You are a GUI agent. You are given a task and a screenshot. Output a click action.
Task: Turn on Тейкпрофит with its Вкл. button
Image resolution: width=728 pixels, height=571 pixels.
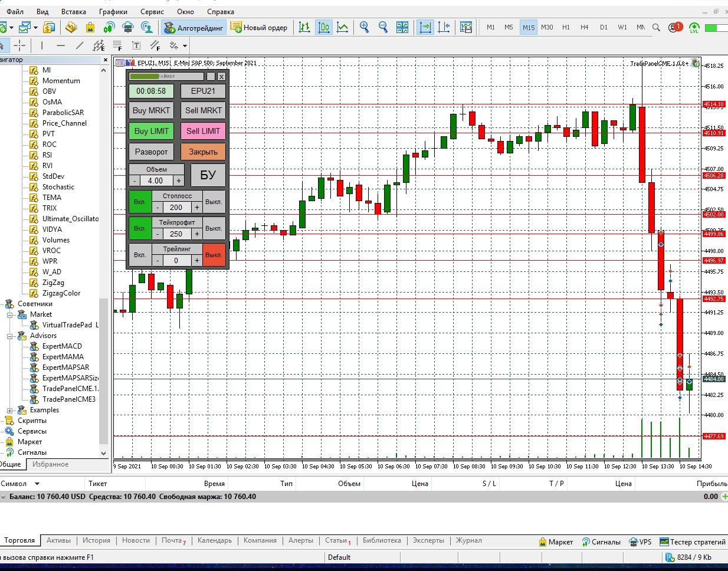tap(140, 228)
